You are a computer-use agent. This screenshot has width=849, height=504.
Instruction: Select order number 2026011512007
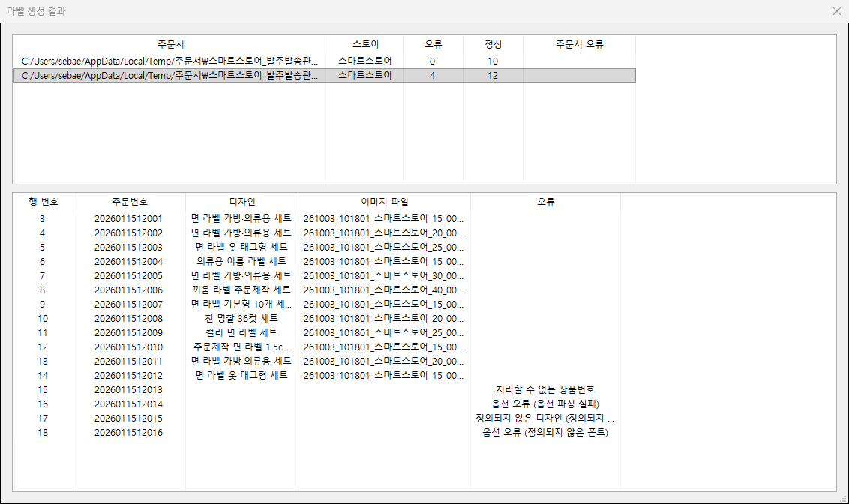pos(128,304)
